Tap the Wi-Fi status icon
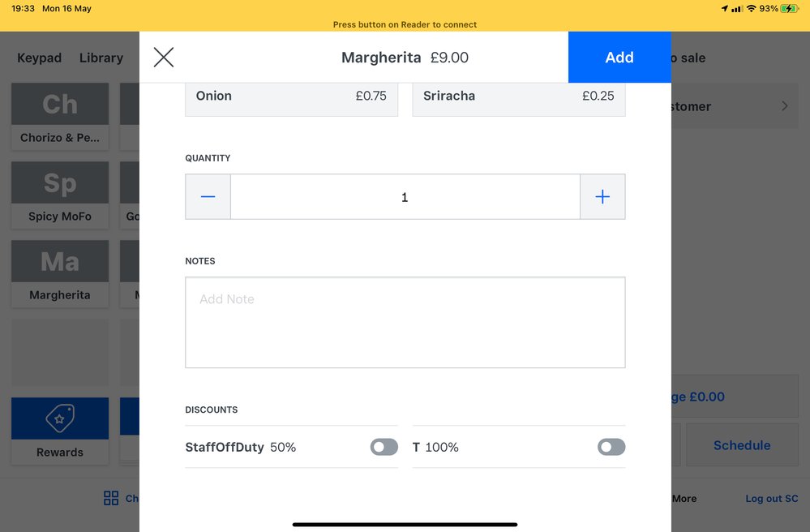Viewport: 810px width, 532px height. 751,9
